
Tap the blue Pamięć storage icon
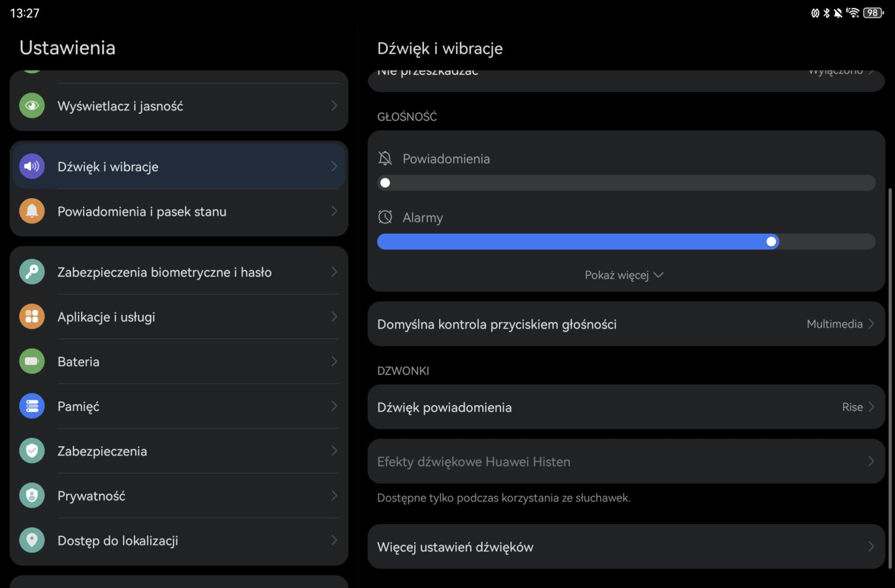32,406
